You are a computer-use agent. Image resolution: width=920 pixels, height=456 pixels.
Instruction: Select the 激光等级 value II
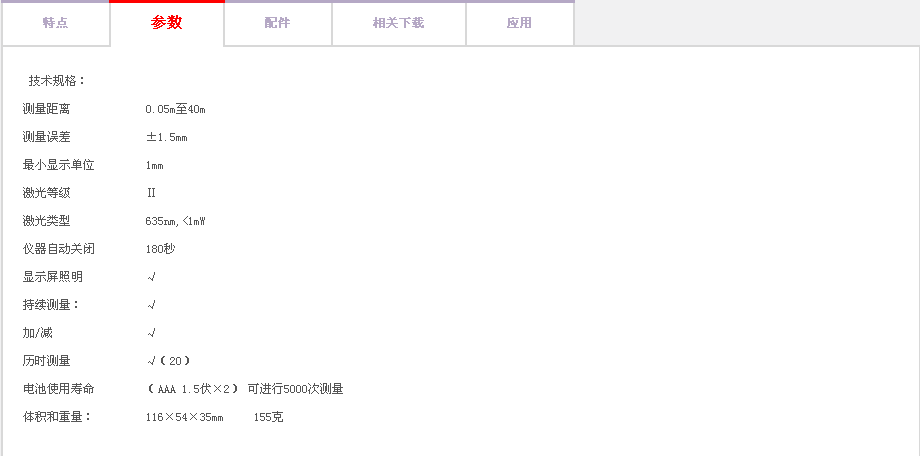(151, 193)
